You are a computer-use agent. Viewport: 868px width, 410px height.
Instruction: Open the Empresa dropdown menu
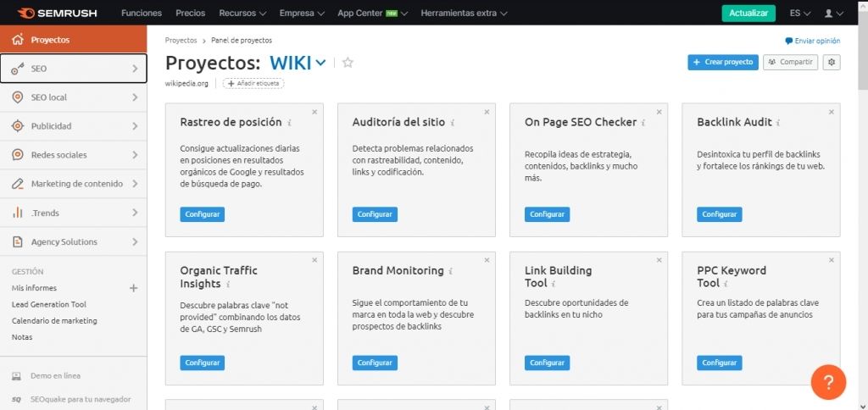point(302,13)
